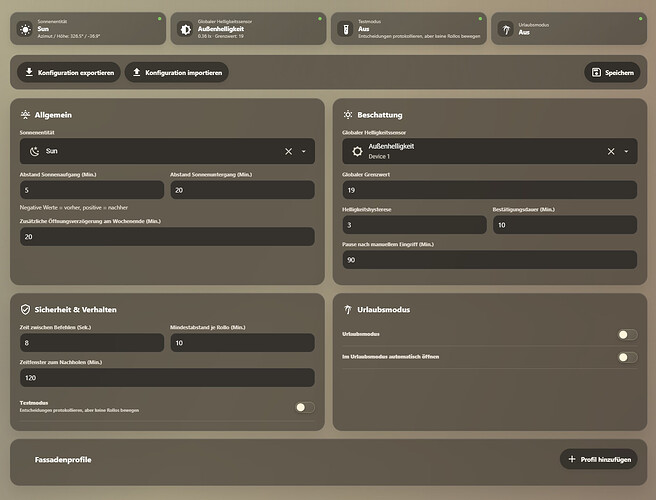The height and width of the screenshot is (500, 656).
Task: Open the Sonnenentität status card at top
Action: [x=88, y=28]
